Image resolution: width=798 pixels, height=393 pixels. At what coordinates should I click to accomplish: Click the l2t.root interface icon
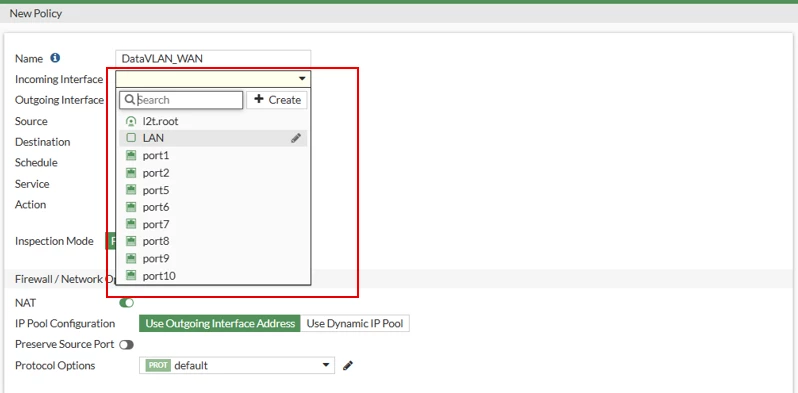pyautogui.click(x=131, y=121)
